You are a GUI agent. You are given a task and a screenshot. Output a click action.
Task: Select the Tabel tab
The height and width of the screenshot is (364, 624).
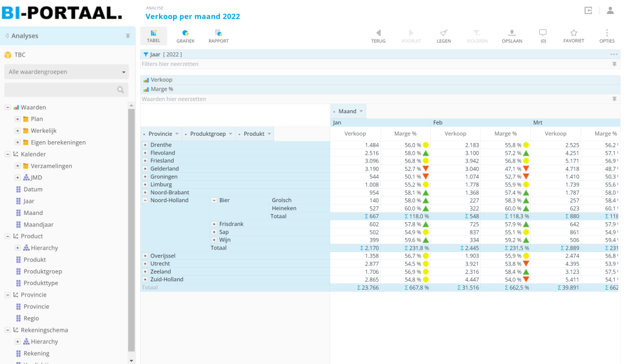click(x=154, y=36)
